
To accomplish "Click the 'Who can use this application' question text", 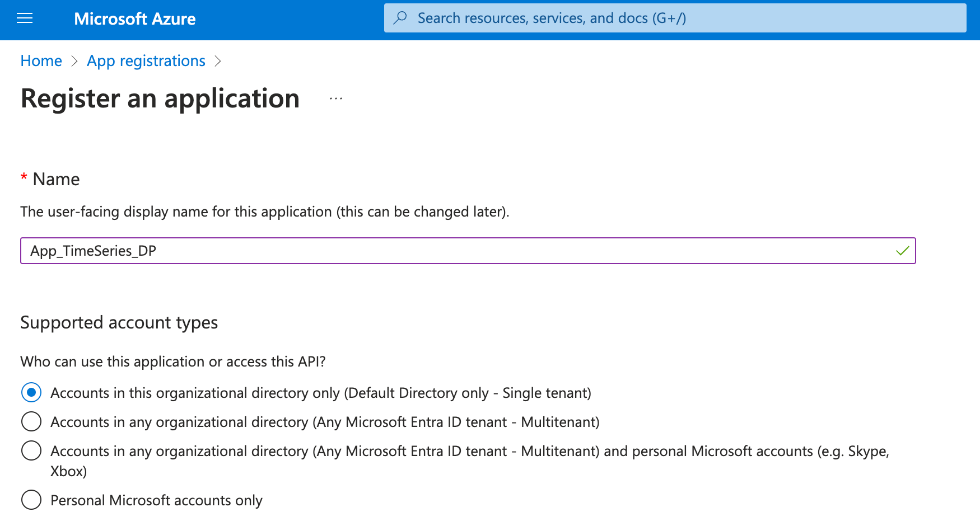I will point(172,361).
